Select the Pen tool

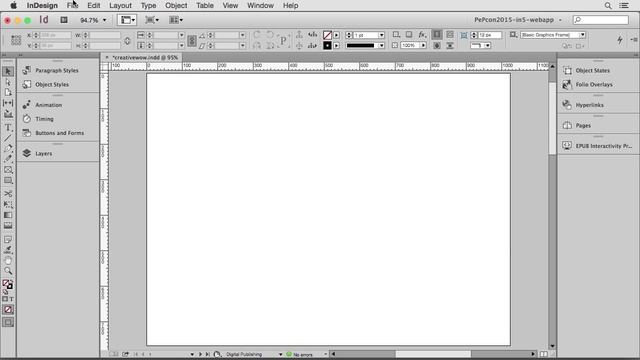[8, 149]
